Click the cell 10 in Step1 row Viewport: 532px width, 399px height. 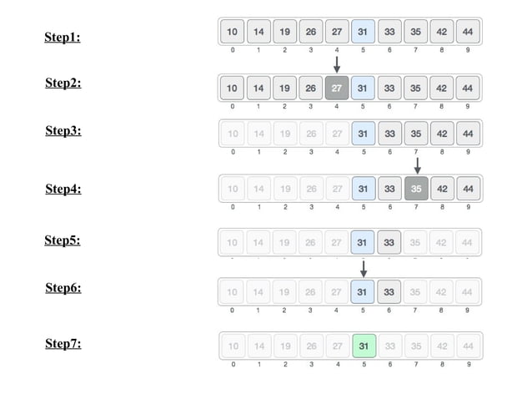(x=233, y=32)
